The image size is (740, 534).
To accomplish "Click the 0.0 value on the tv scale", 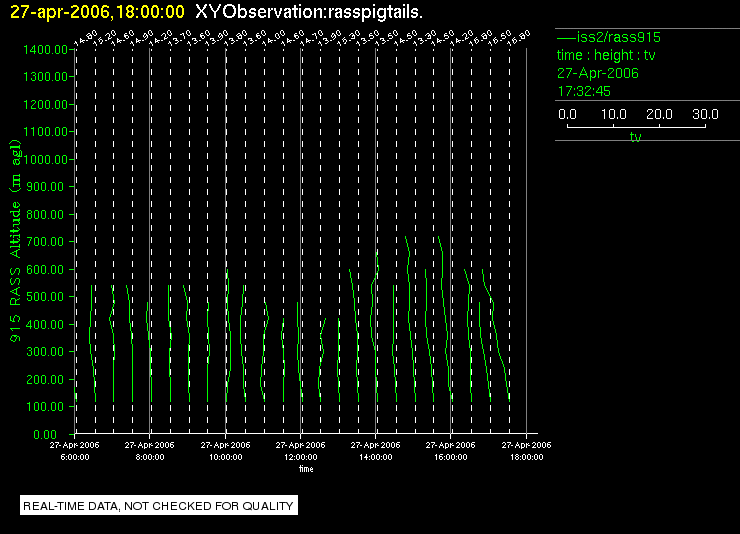I will click(x=567, y=114).
